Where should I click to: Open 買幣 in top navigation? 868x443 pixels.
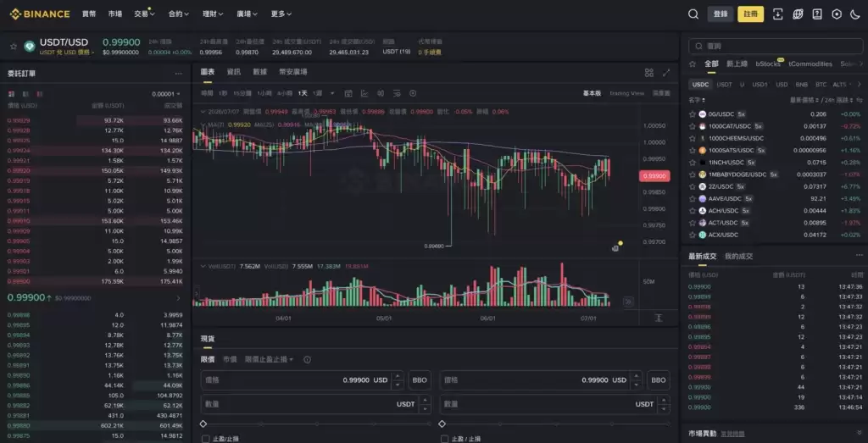(88, 14)
